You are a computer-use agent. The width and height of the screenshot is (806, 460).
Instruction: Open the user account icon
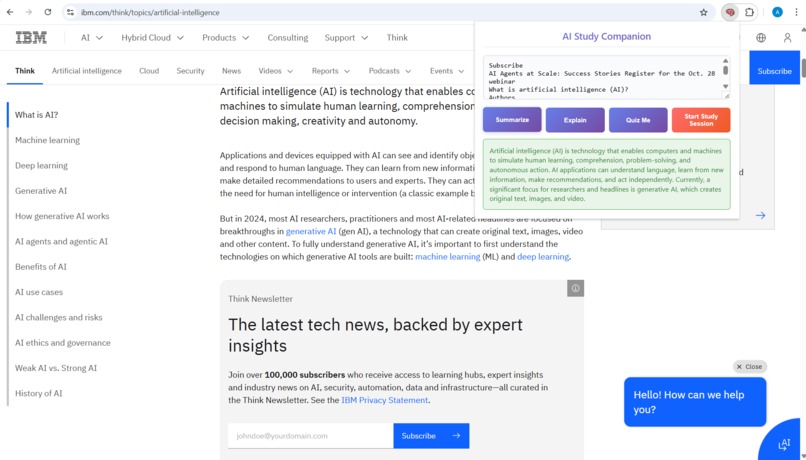tap(787, 38)
